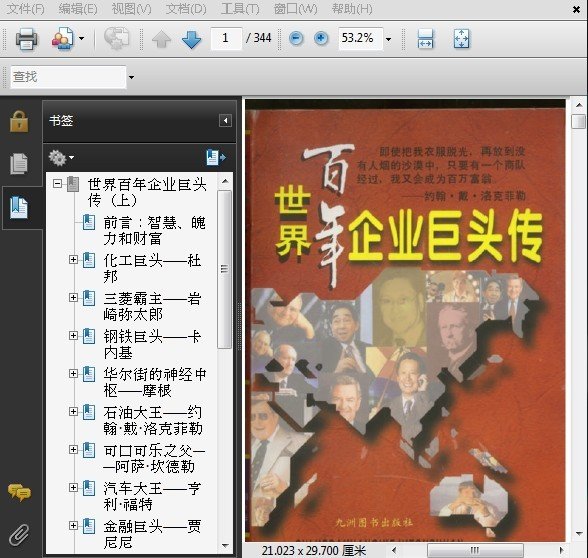Expand the 三菱霸主——岩崎弥太郎 bookmark
Screen dimensions: 588x558
click(x=74, y=297)
